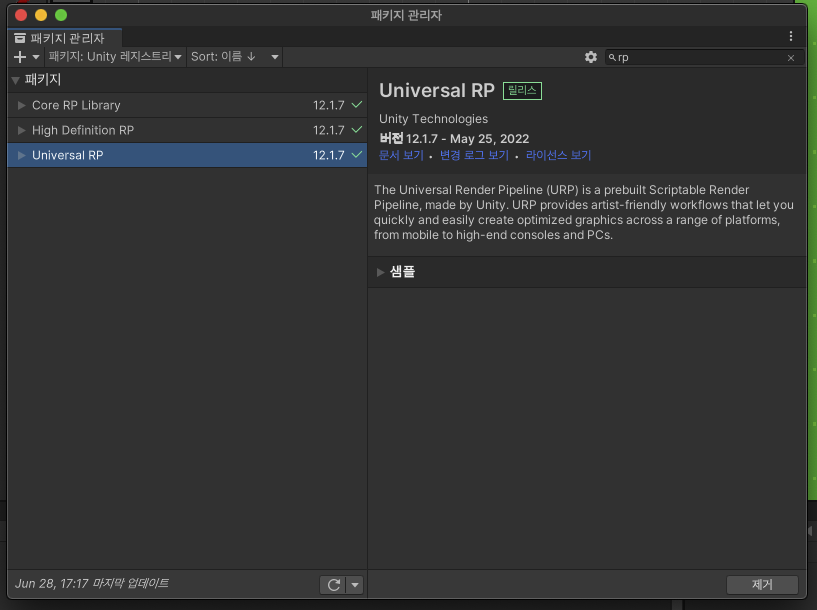Clear the search text with X

(x=791, y=58)
